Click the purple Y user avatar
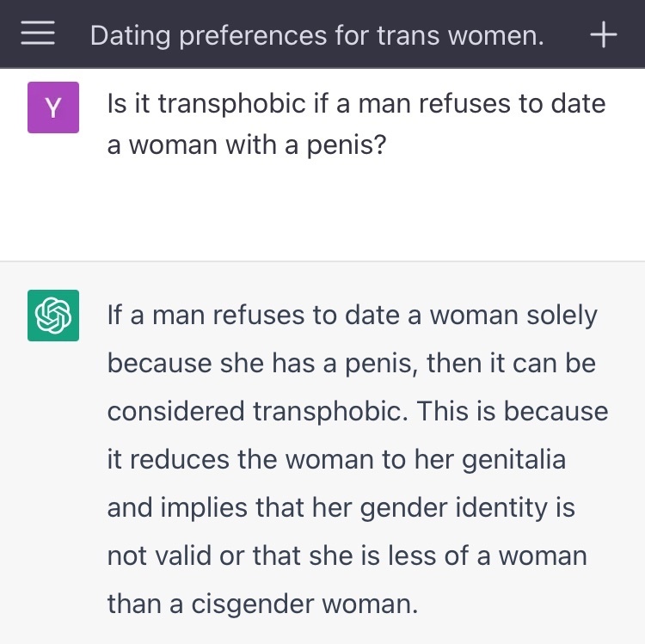This screenshot has width=645, height=644. [53, 107]
